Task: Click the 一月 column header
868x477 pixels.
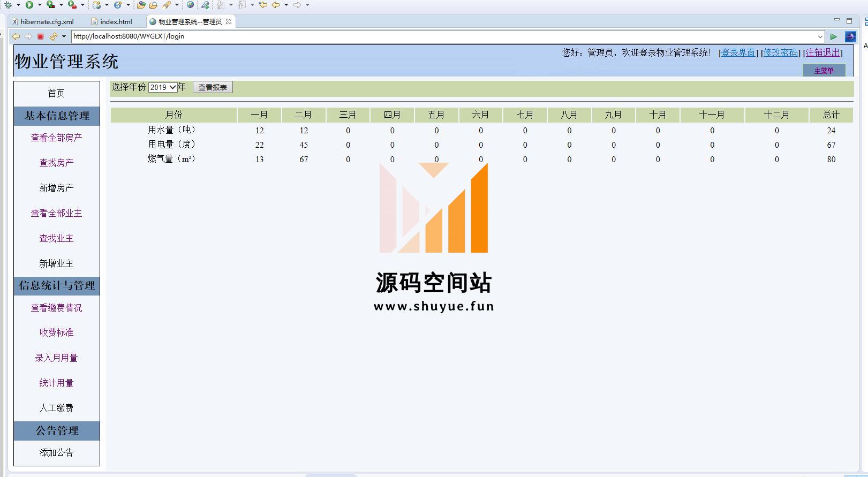Action: tap(259, 115)
